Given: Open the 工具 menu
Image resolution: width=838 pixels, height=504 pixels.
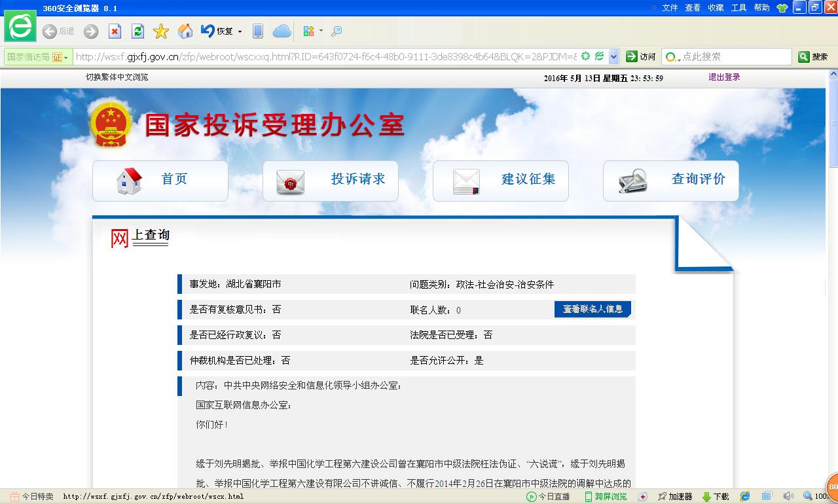Looking at the screenshot, I should click(x=738, y=8).
